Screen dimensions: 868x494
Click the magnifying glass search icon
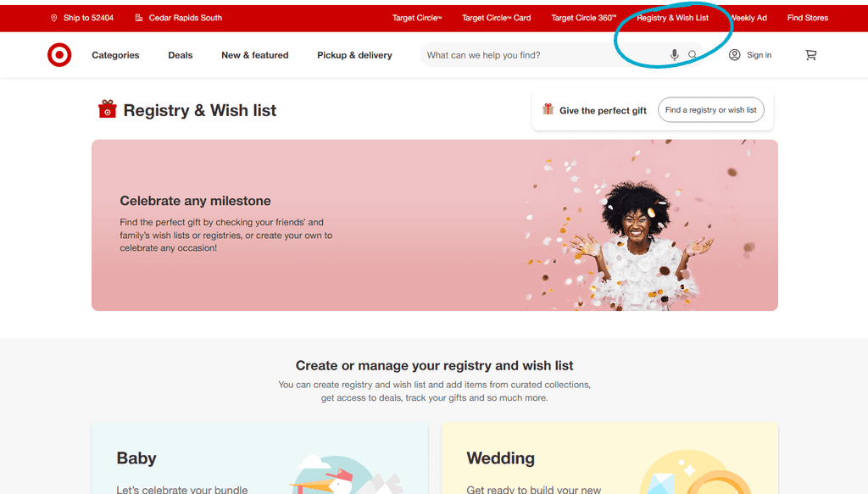[x=693, y=54]
